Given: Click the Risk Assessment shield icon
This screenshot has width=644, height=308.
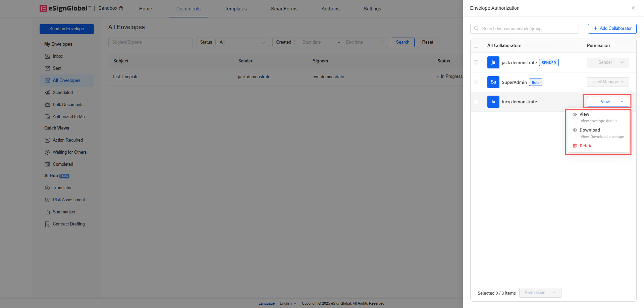Looking at the screenshot, I should point(47,200).
